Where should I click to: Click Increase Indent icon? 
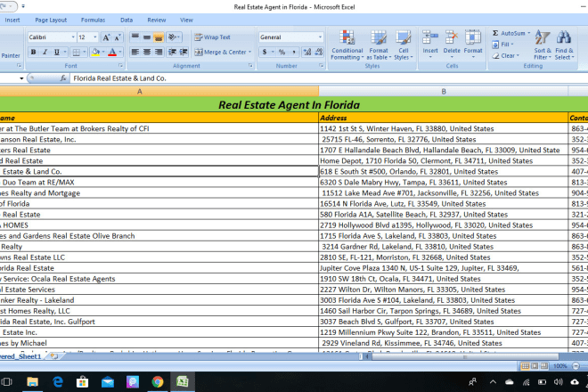tap(184, 53)
